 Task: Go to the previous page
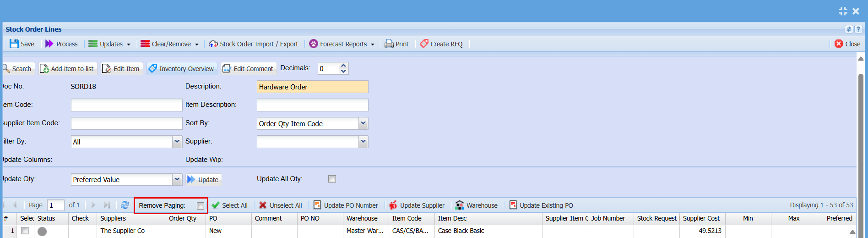click(x=15, y=205)
